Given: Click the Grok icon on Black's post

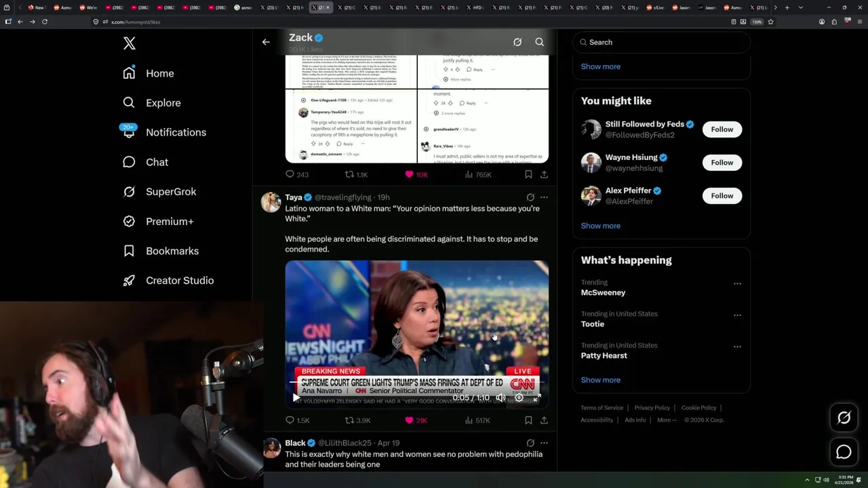Looking at the screenshot, I should coord(530,443).
